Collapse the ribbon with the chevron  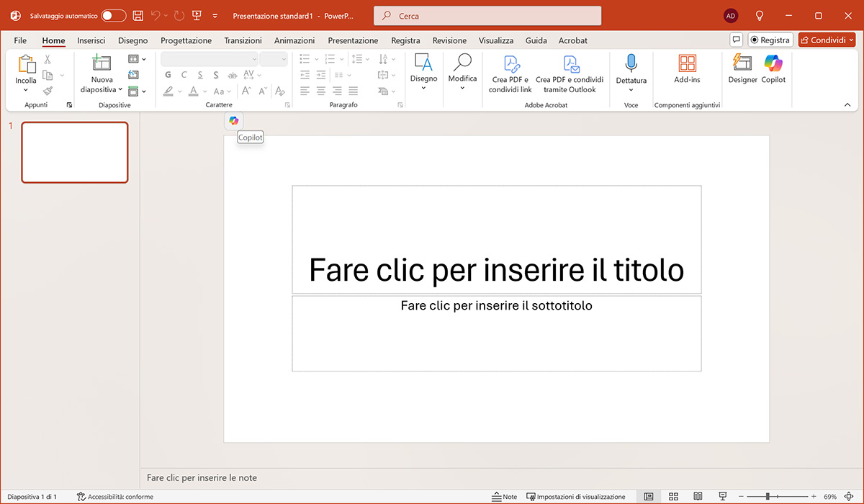847,105
